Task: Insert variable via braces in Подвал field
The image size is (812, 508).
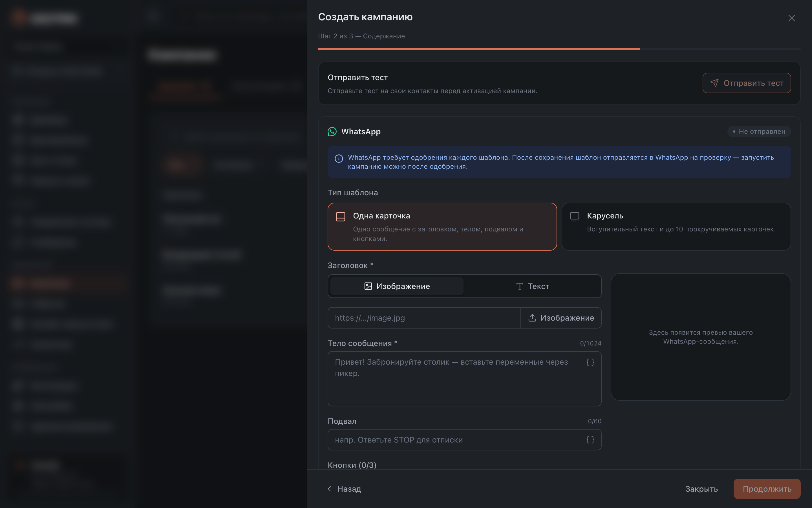Action: 590,439
